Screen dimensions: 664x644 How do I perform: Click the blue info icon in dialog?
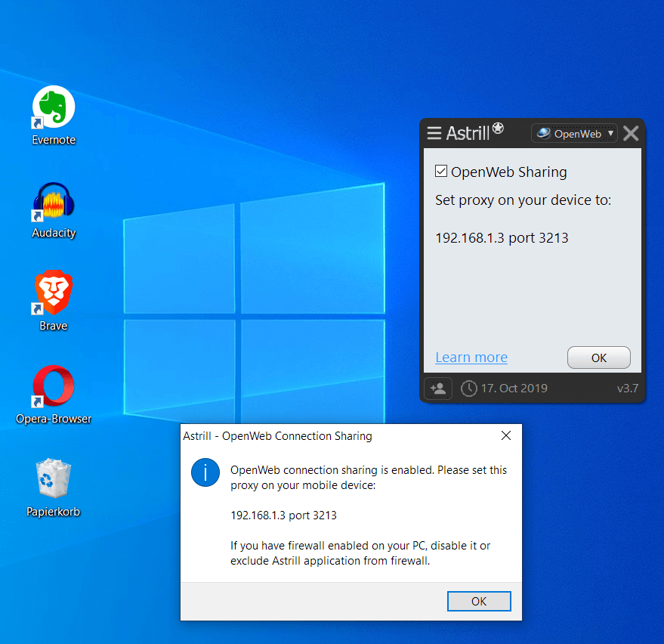pos(205,472)
